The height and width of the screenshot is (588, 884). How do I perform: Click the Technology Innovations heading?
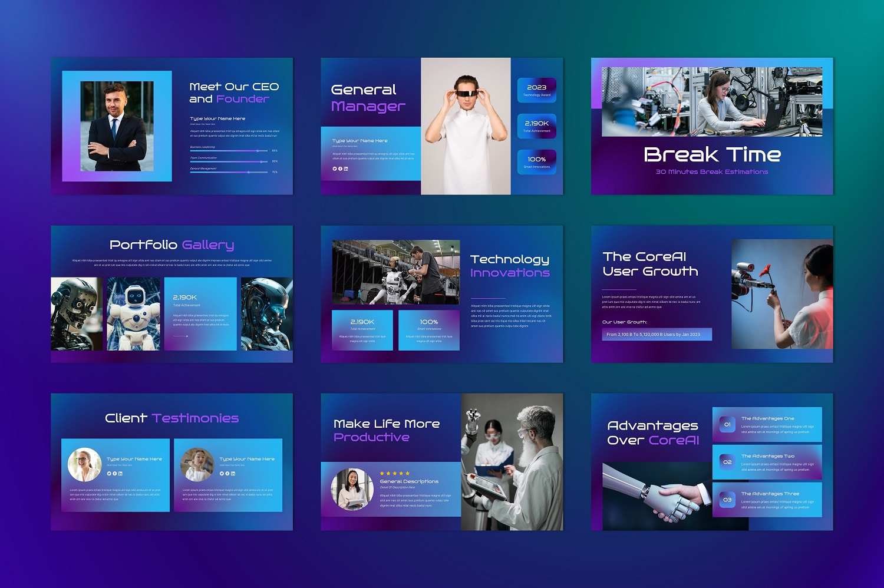coord(510,266)
